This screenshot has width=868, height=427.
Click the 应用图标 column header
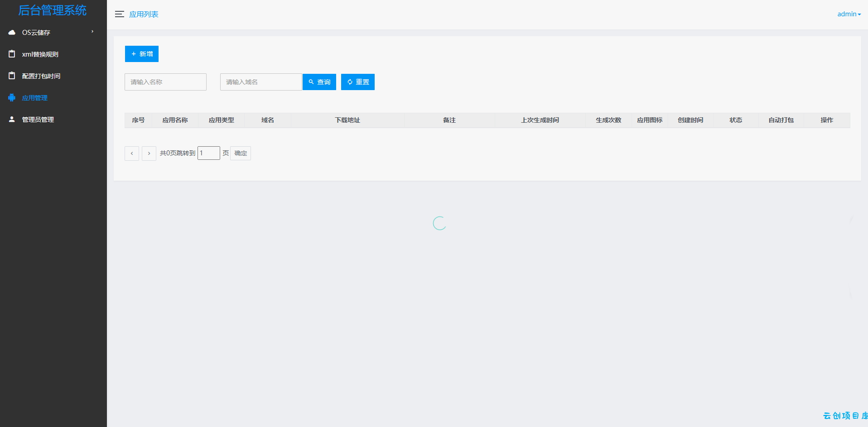click(650, 120)
